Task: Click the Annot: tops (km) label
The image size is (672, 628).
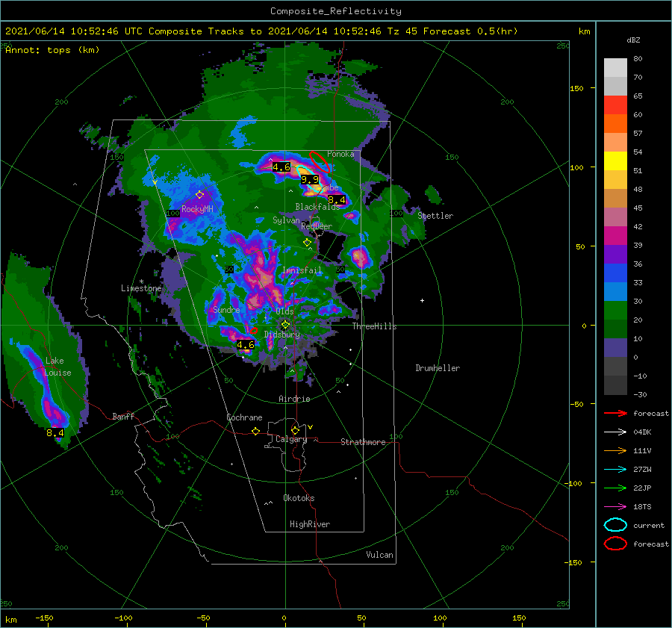Action: [52, 50]
